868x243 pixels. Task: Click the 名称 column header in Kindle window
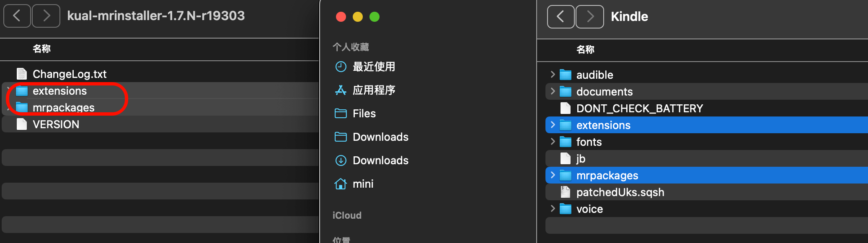click(x=585, y=49)
